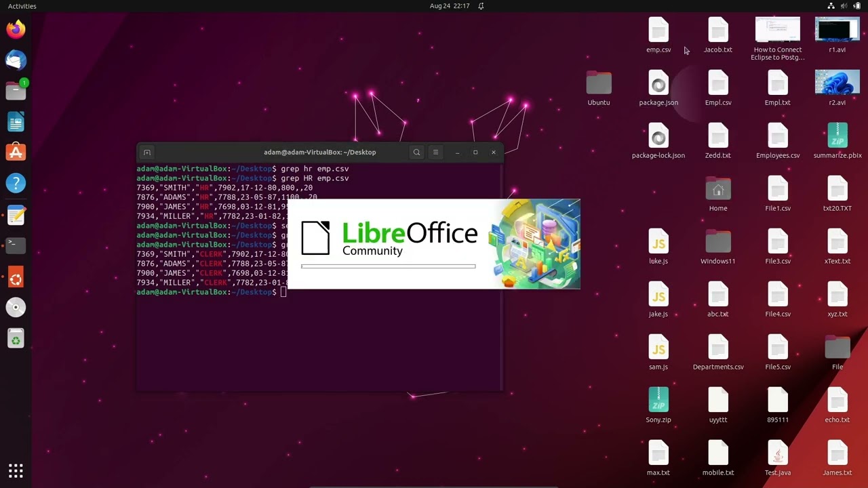Select the File3.csv desktop file

[x=778, y=247]
